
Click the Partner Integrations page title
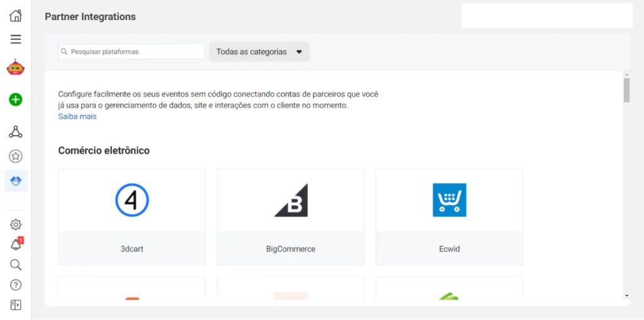[x=90, y=17]
